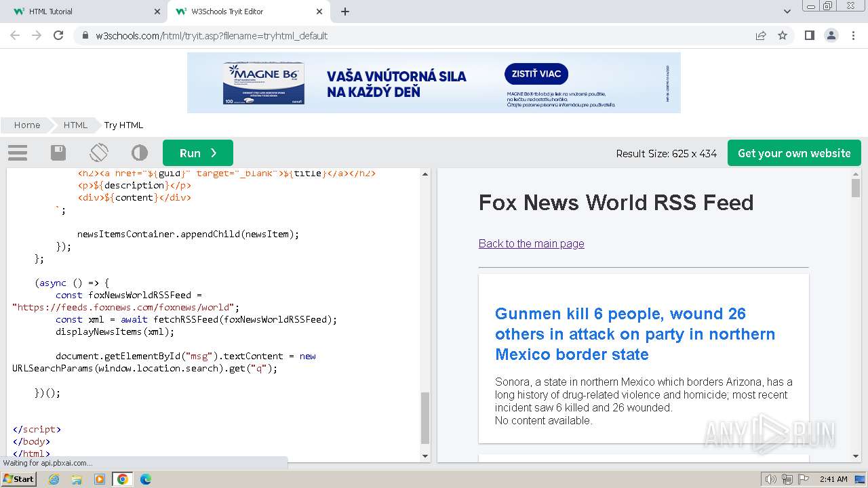
Task: Go forward in browser history
Action: [37, 35]
